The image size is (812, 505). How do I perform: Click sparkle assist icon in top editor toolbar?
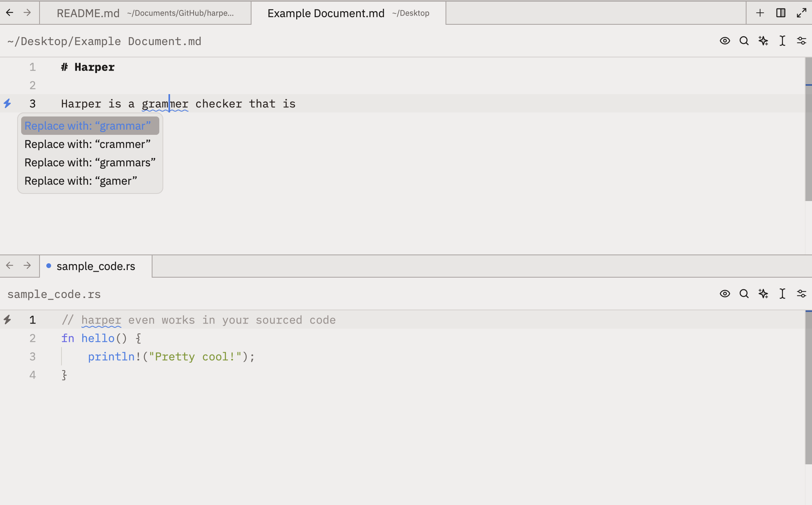[x=763, y=41]
